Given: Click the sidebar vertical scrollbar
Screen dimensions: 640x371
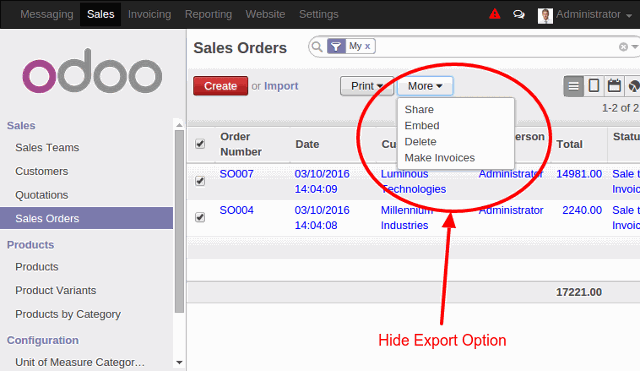Looking at the screenshot, I should click(x=179, y=220).
